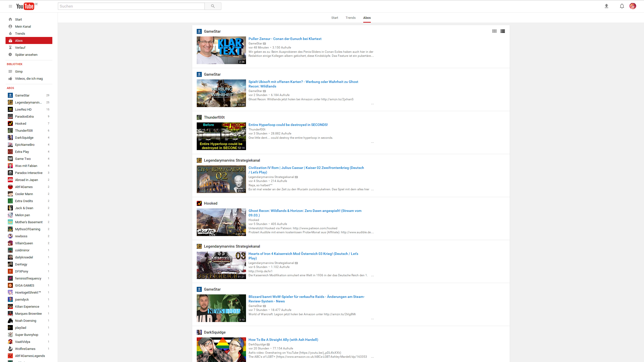The height and width of the screenshot is (362, 644).
Task: Open the hamburger guide menu
Action: (10, 6)
